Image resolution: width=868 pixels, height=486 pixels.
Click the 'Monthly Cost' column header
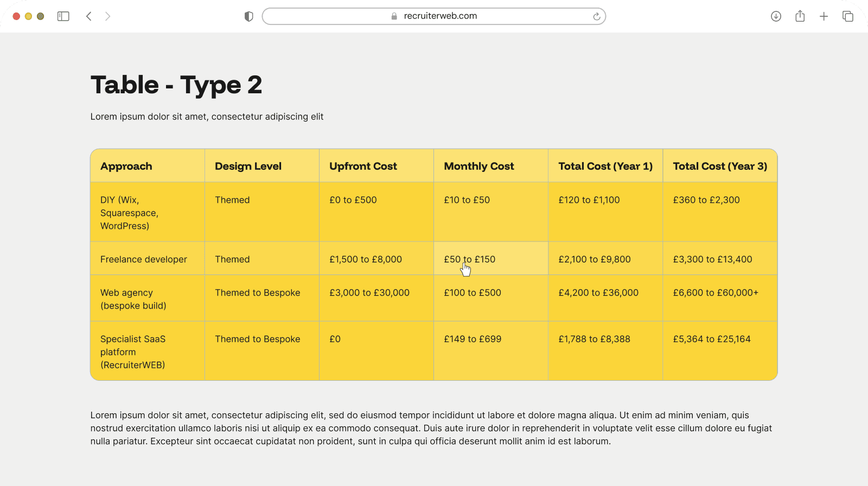tap(491, 166)
